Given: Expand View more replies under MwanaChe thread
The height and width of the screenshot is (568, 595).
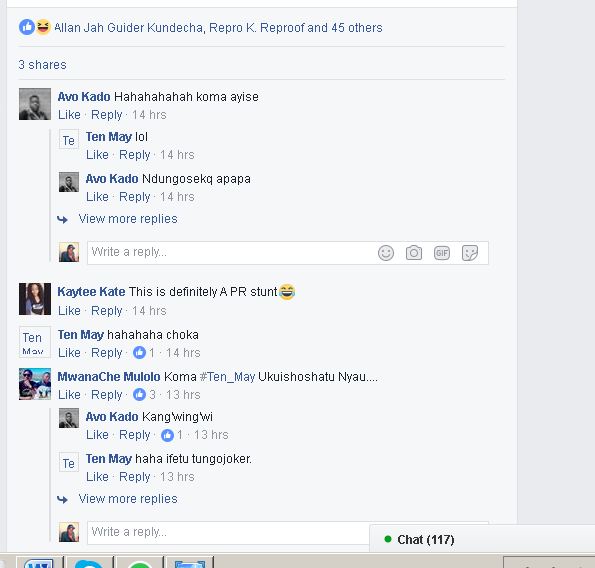Looking at the screenshot, I should click(x=128, y=499).
